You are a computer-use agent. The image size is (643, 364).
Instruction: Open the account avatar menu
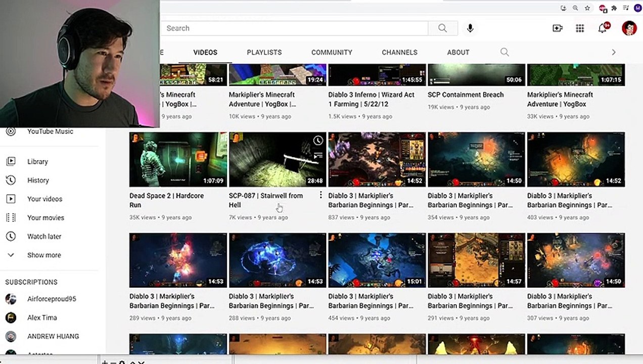pos(629,28)
